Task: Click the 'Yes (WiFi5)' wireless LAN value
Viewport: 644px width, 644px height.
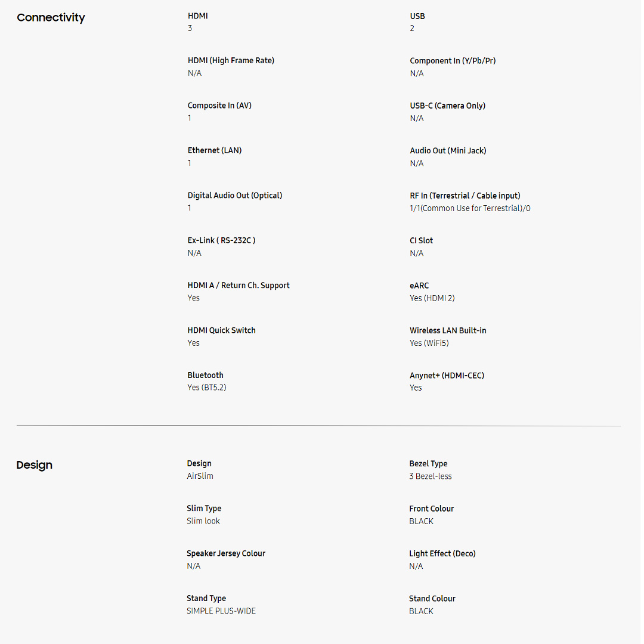Action: 429,343
